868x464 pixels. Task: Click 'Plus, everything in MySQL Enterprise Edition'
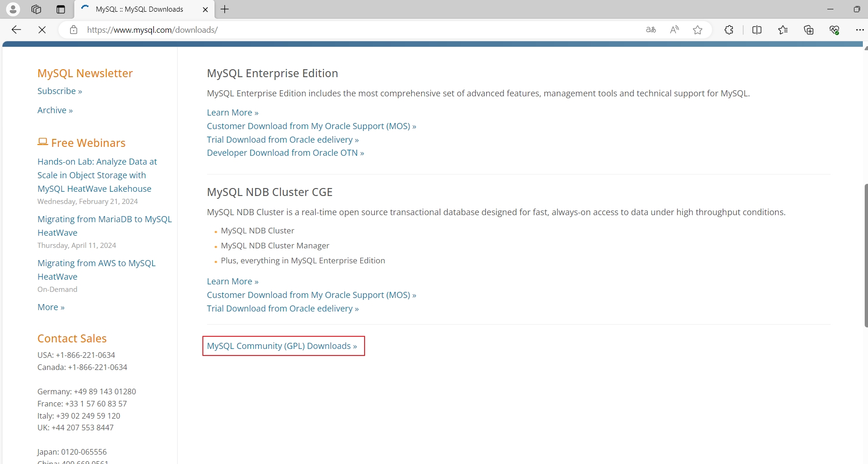[x=303, y=261]
